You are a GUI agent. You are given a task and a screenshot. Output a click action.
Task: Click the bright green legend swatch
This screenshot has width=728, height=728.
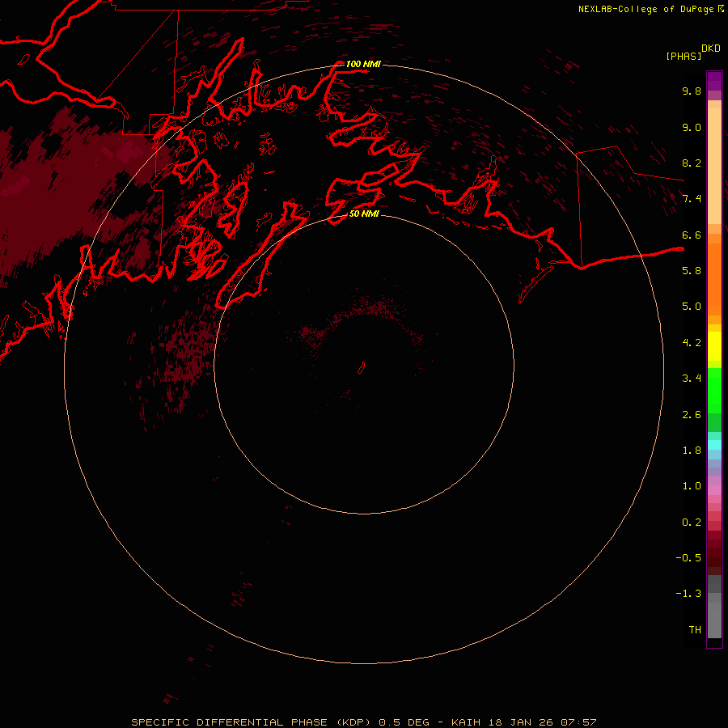[714, 390]
